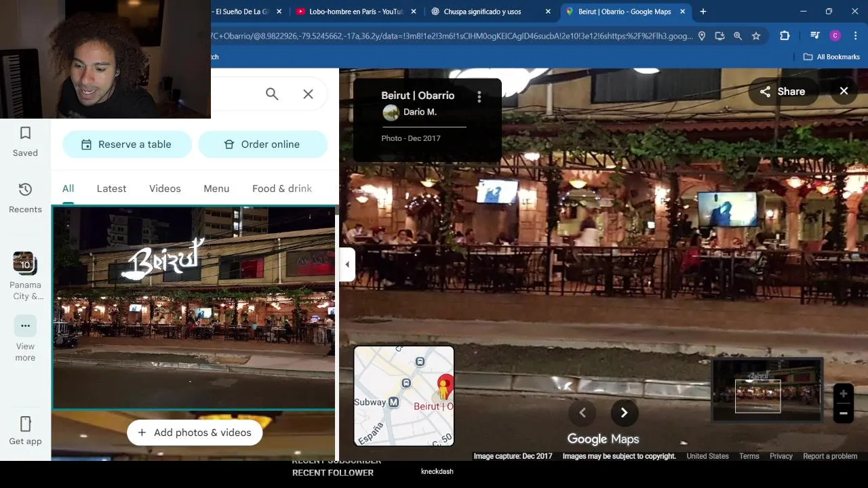
Task: Click the location permission icon in address bar
Action: [702, 36]
